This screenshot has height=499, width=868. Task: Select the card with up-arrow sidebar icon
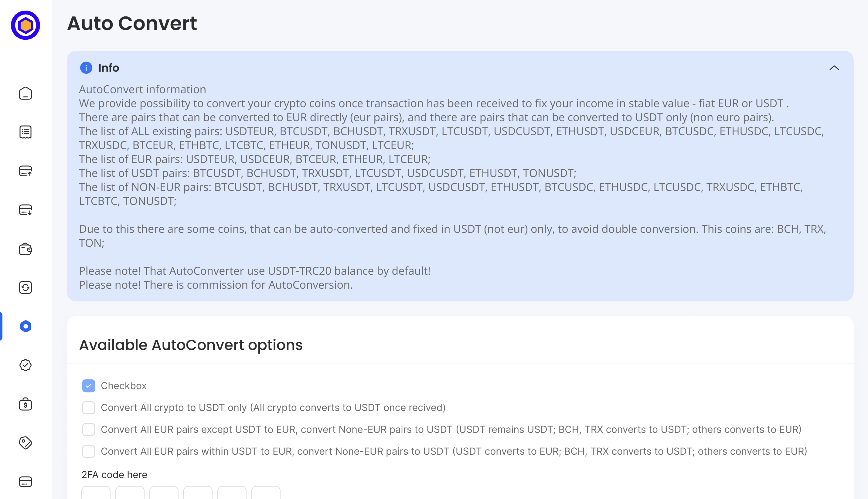pos(26,171)
